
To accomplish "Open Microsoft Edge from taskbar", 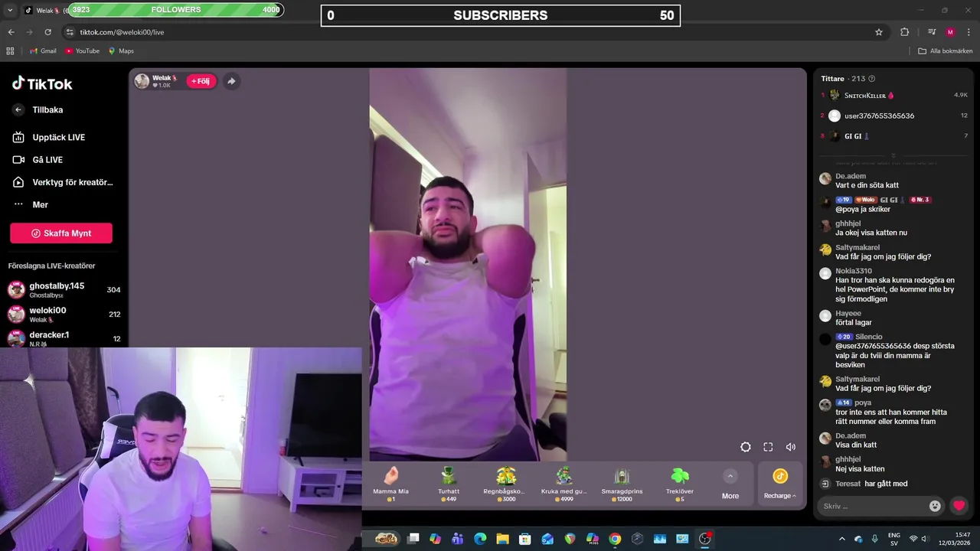I will tap(480, 539).
